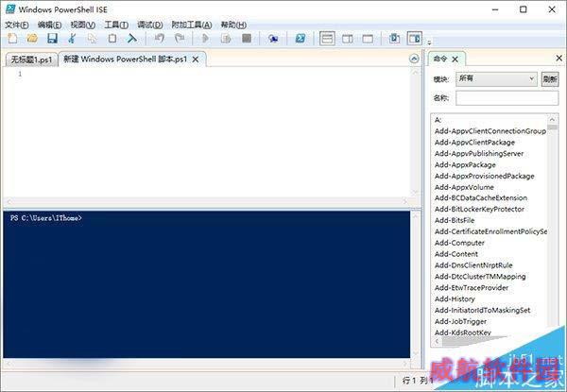
Task: Click the command list vertical scrollbar thumb
Action: tap(552, 128)
